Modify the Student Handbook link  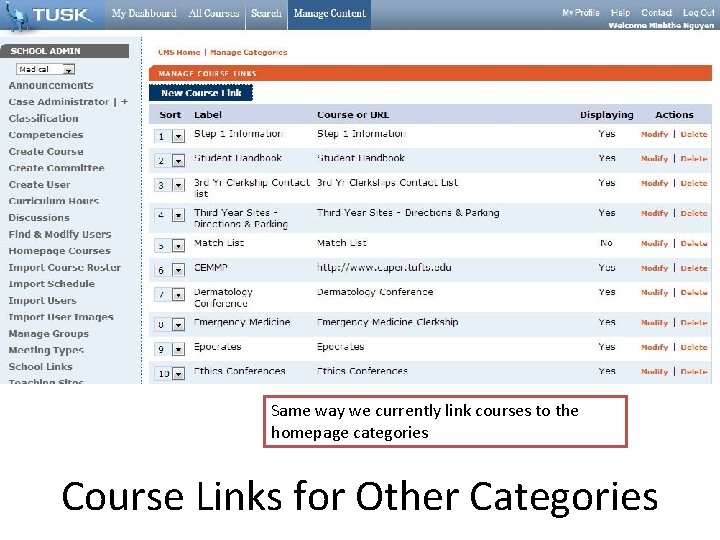[x=654, y=158]
